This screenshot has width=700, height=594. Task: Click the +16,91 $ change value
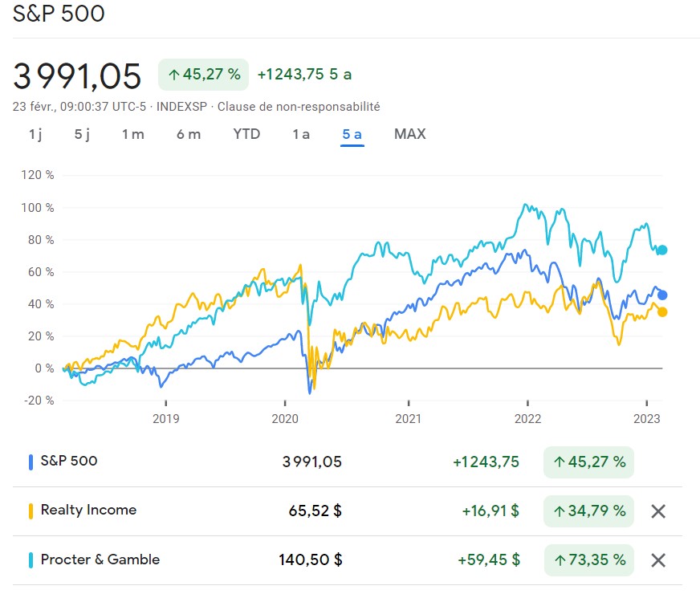490,511
